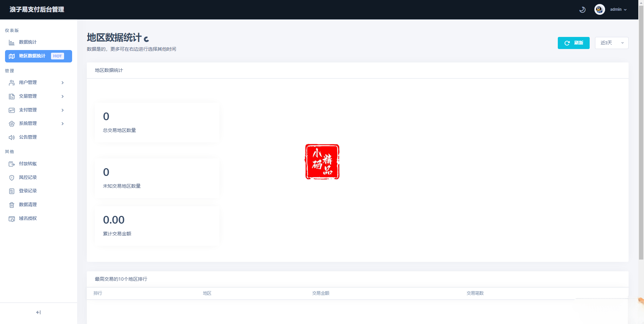This screenshot has width=644, height=324.
Task: Click the 支付管理 card icon
Action: 12,110
